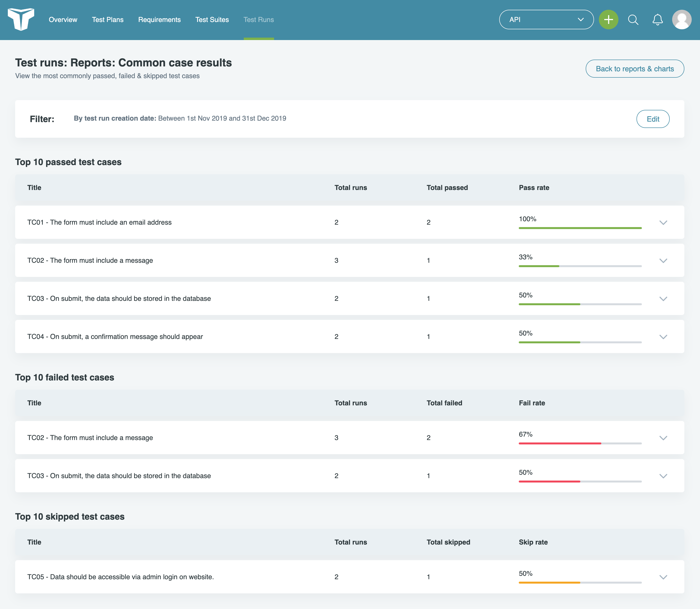
Task: Switch to the Test Plans tab
Action: (108, 20)
